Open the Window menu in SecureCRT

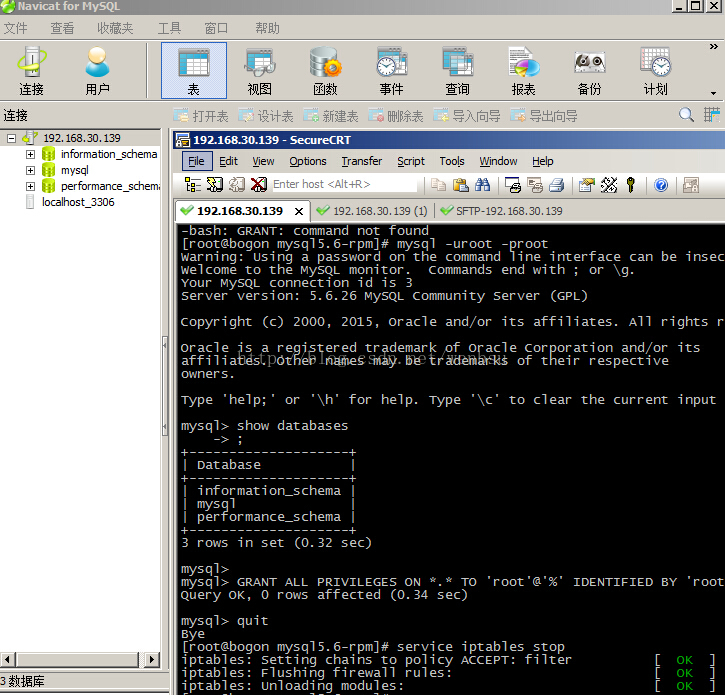coord(498,161)
